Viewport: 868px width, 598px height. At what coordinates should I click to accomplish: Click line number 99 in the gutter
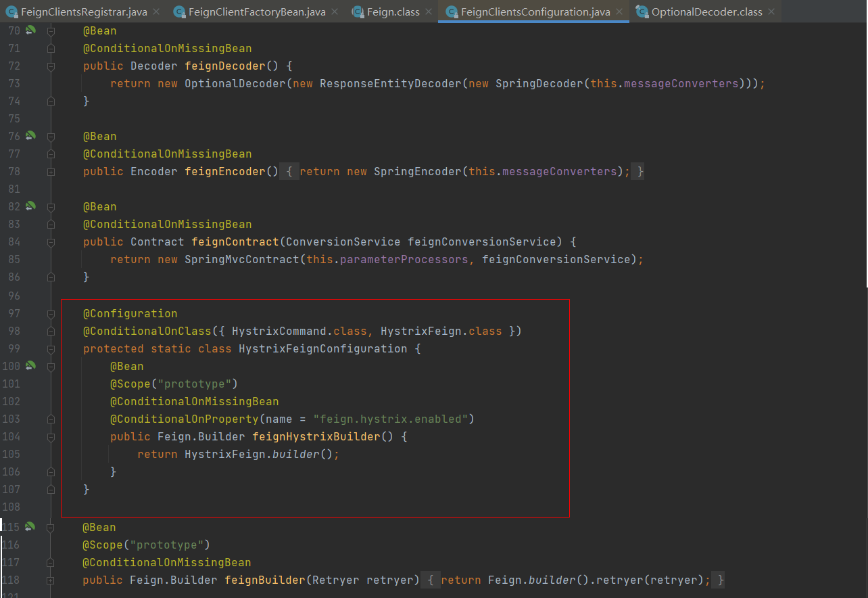(x=14, y=349)
